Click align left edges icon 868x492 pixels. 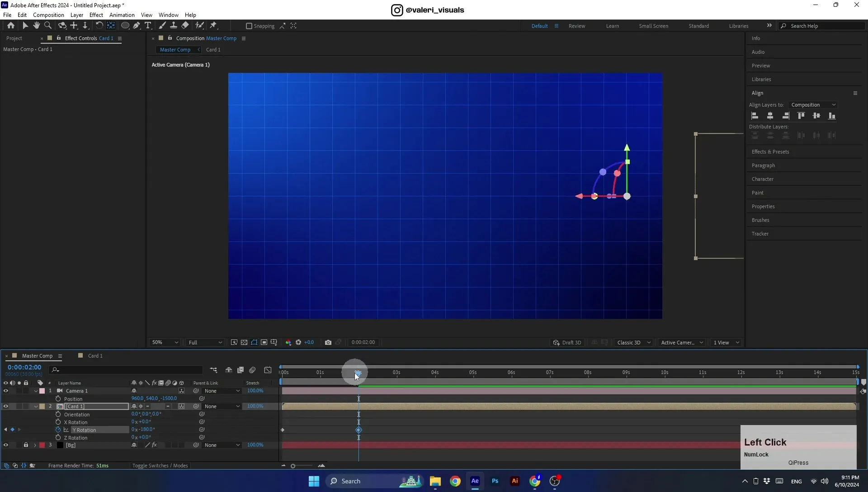tap(755, 116)
